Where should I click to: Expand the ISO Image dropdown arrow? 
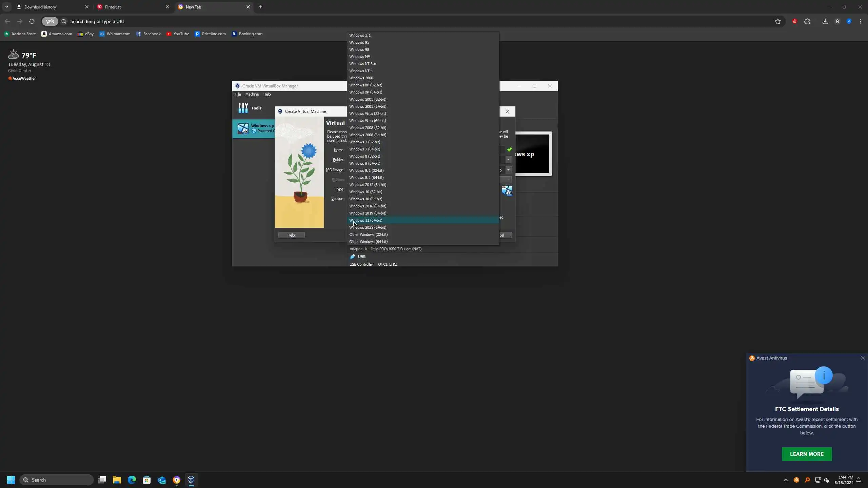coord(508,170)
